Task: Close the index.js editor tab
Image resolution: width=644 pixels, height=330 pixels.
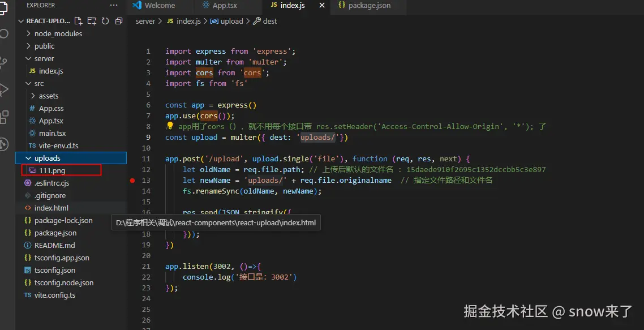Action: tap(322, 5)
